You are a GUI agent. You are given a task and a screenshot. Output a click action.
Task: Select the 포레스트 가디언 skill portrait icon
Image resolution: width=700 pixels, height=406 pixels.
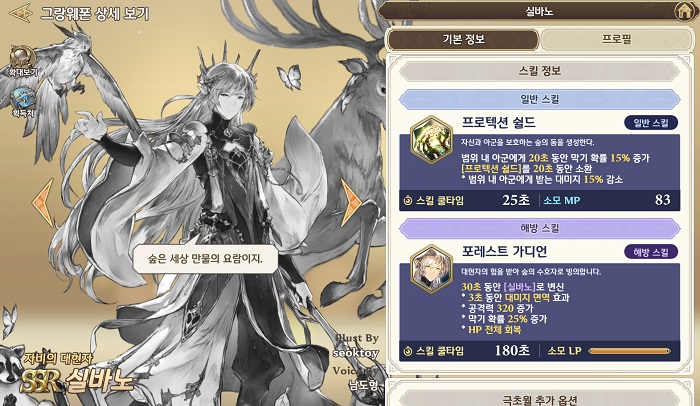click(431, 269)
